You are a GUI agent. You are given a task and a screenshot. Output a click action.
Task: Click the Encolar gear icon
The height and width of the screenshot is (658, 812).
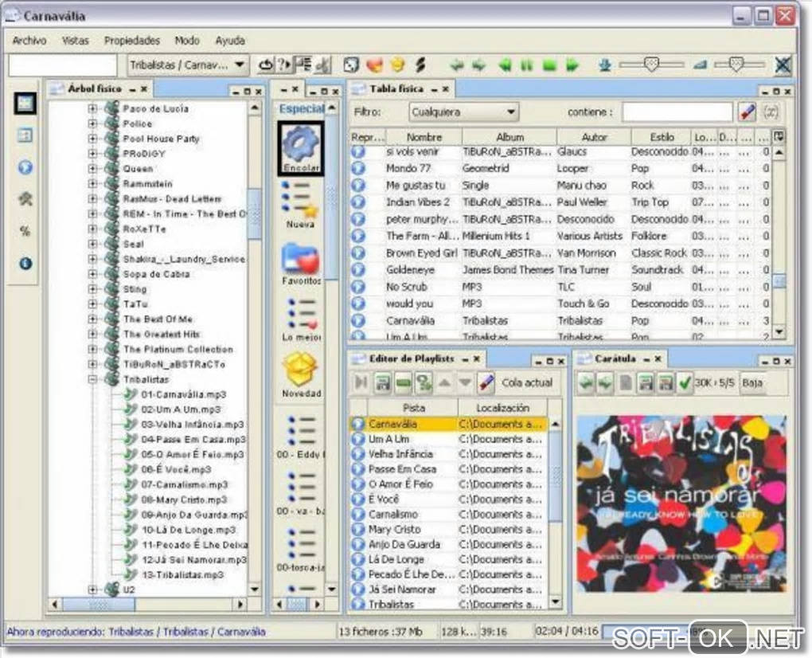click(x=301, y=149)
